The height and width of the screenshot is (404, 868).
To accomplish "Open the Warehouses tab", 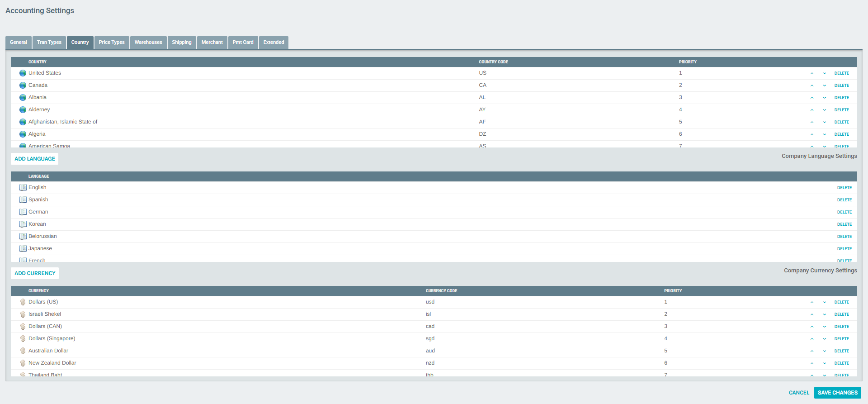I will coord(148,43).
